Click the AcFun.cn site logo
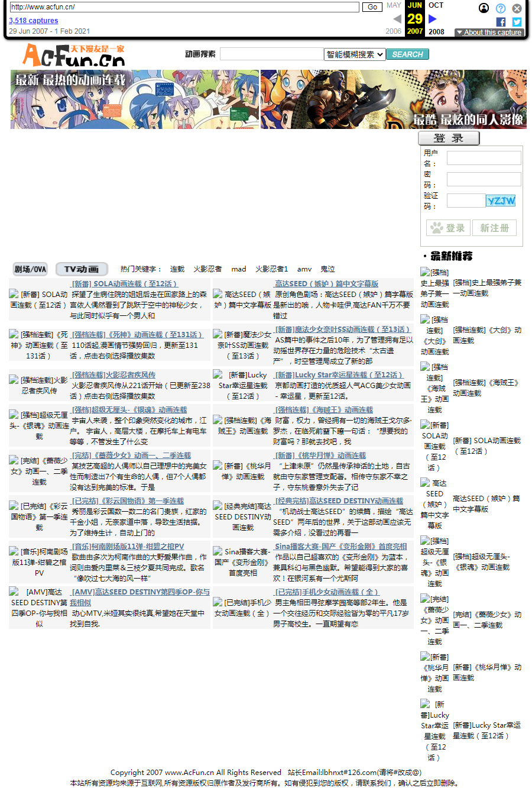The height and width of the screenshot is (788, 532). pos(74,56)
